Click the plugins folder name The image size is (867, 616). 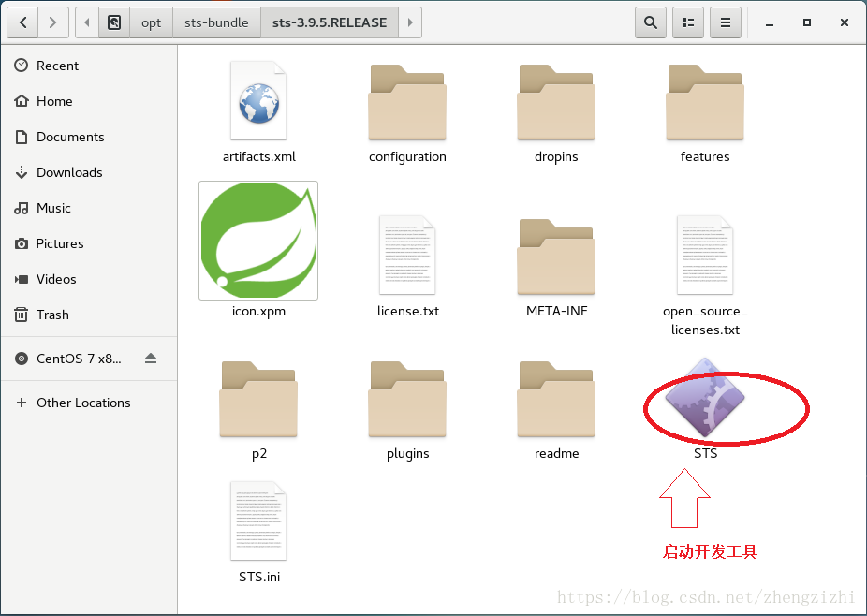pyautogui.click(x=408, y=454)
